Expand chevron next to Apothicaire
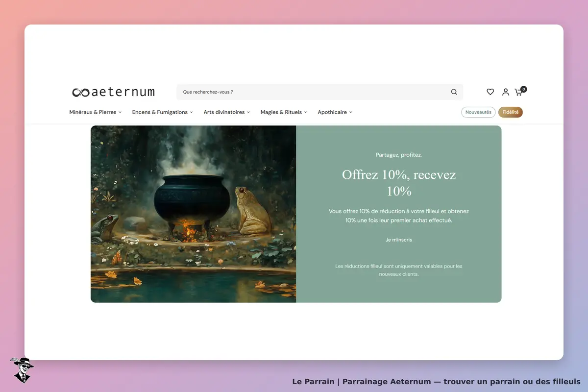The height and width of the screenshot is (392, 588). pyautogui.click(x=351, y=112)
